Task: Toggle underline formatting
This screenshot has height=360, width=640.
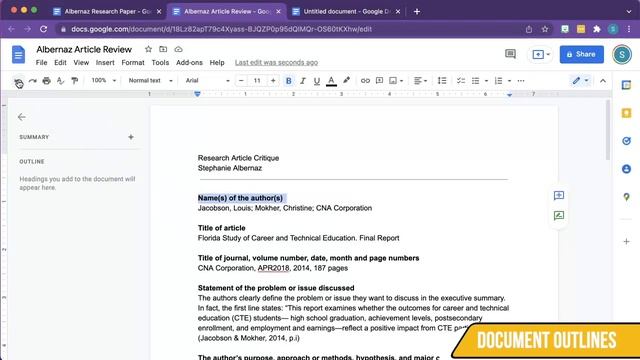Action: (x=316, y=81)
